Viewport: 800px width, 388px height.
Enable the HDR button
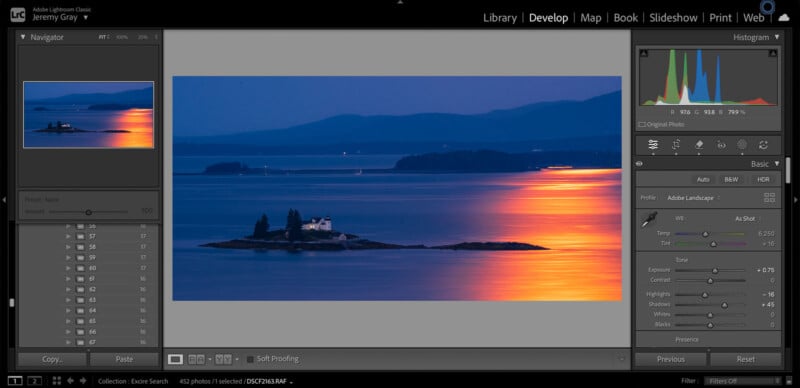(x=763, y=180)
